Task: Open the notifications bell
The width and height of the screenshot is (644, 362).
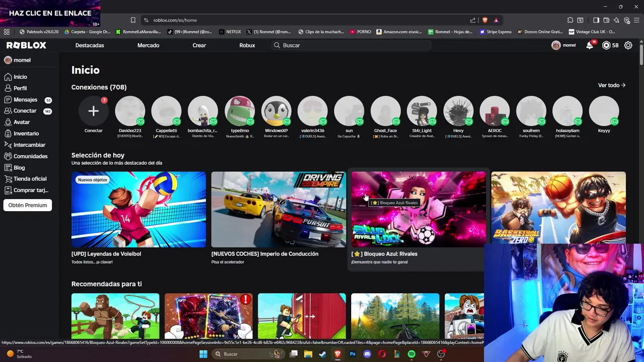Action: click(x=590, y=45)
